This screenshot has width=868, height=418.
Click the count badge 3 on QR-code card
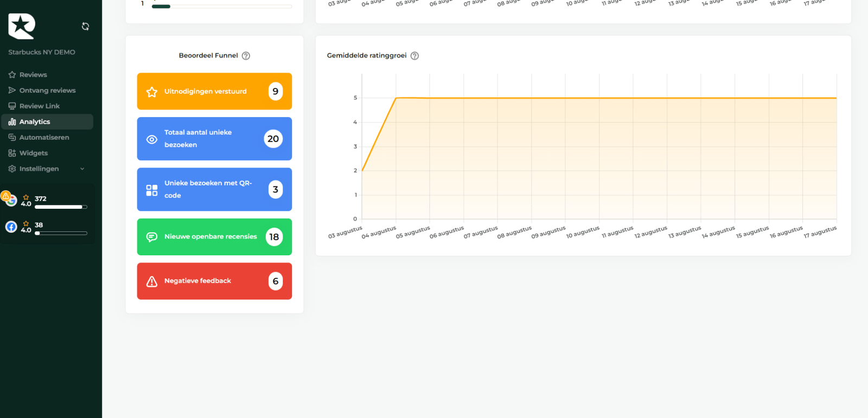(276, 189)
